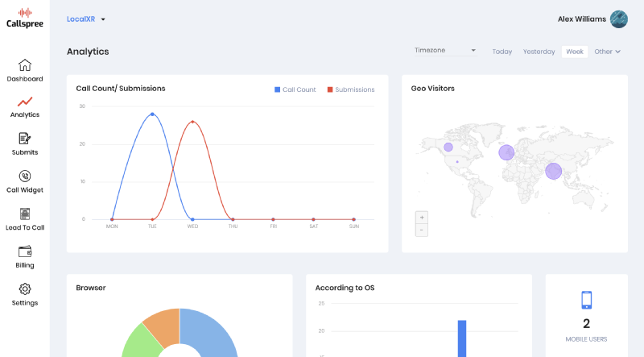Click the According to OS card title
Image resolution: width=644 pixels, height=357 pixels.
pyautogui.click(x=345, y=288)
